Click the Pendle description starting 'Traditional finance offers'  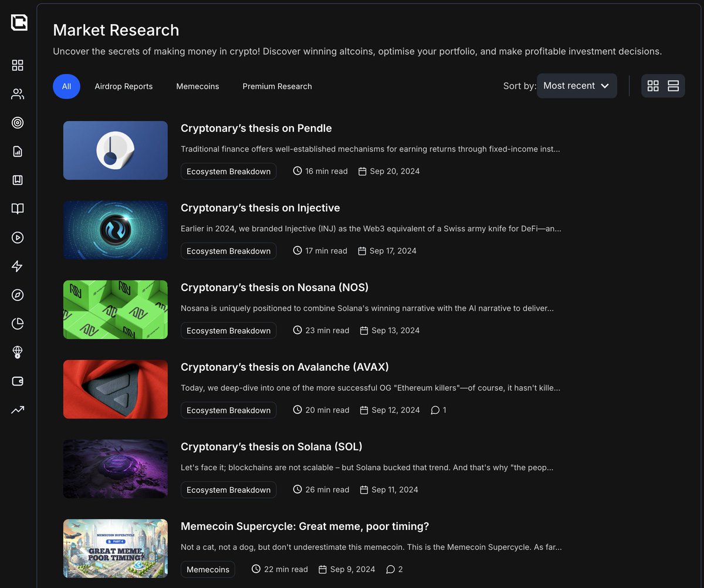(370, 149)
